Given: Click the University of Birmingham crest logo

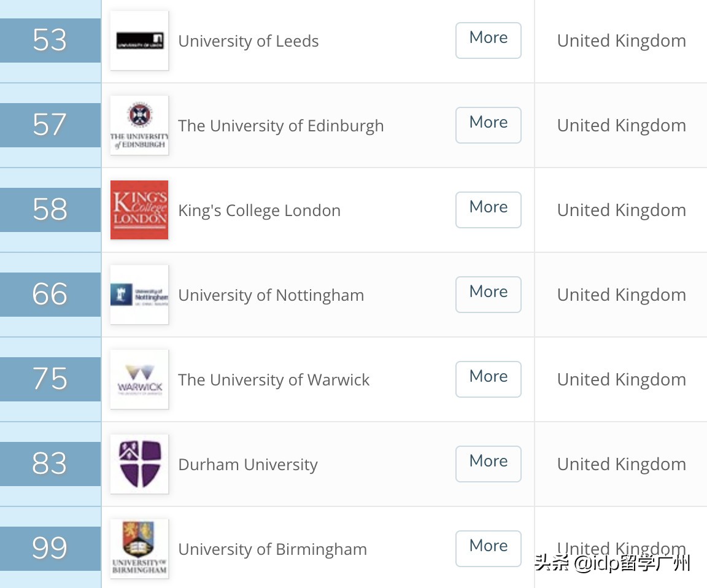Looking at the screenshot, I should click(139, 549).
